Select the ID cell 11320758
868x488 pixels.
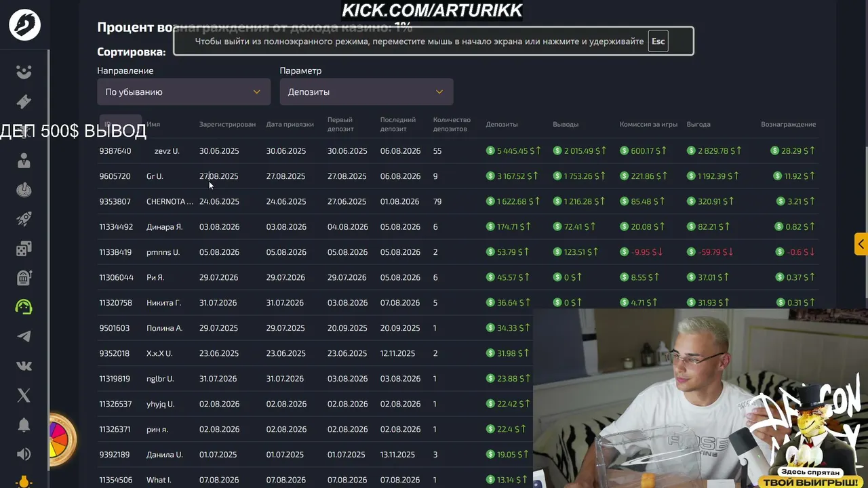click(116, 303)
